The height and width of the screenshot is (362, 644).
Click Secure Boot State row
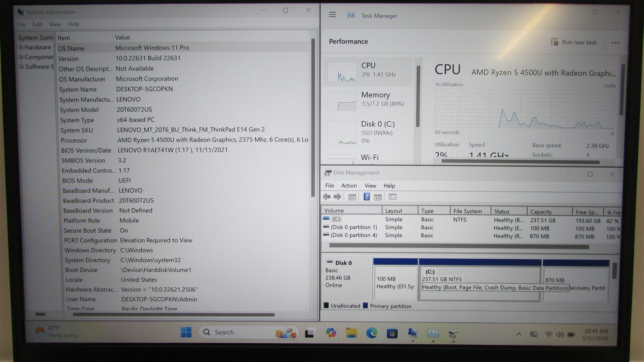pyautogui.click(x=186, y=230)
